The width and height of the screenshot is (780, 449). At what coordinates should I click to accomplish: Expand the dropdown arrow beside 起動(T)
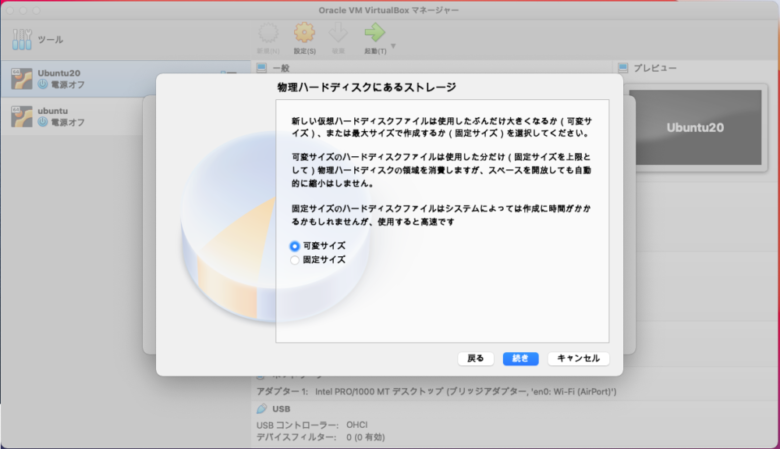point(393,46)
